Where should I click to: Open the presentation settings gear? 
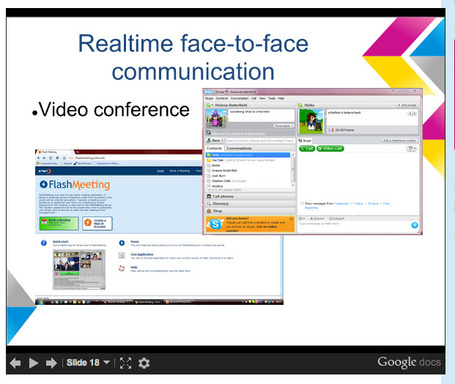pos(144,363)
